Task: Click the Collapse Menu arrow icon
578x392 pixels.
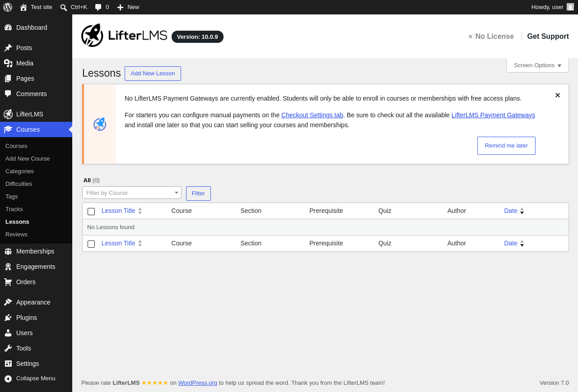Action: pos(8,378)
